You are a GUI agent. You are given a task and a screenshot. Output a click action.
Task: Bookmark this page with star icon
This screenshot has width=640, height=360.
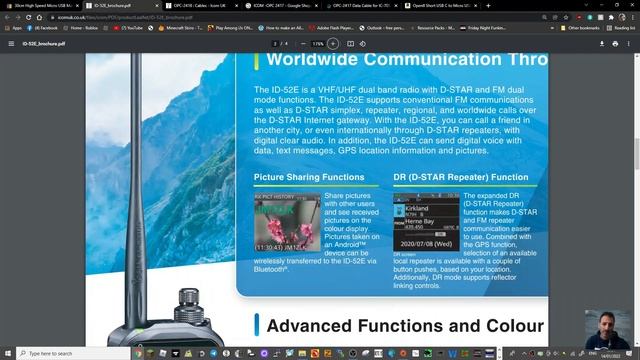pos(566,18)
